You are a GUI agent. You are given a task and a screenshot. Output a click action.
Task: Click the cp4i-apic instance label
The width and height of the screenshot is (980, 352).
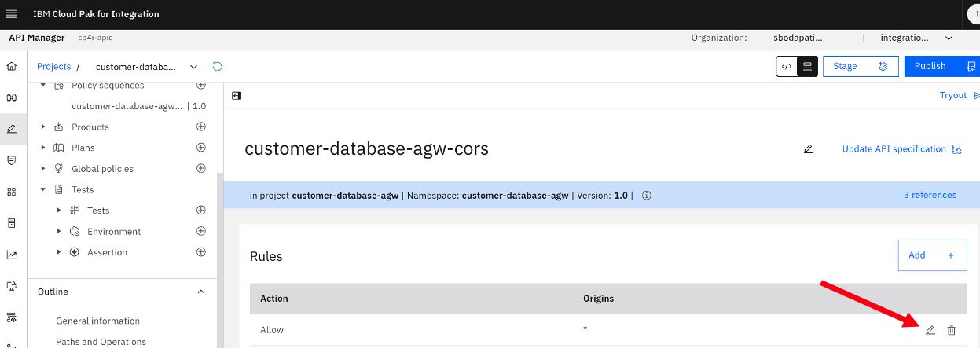pos(95,38)
